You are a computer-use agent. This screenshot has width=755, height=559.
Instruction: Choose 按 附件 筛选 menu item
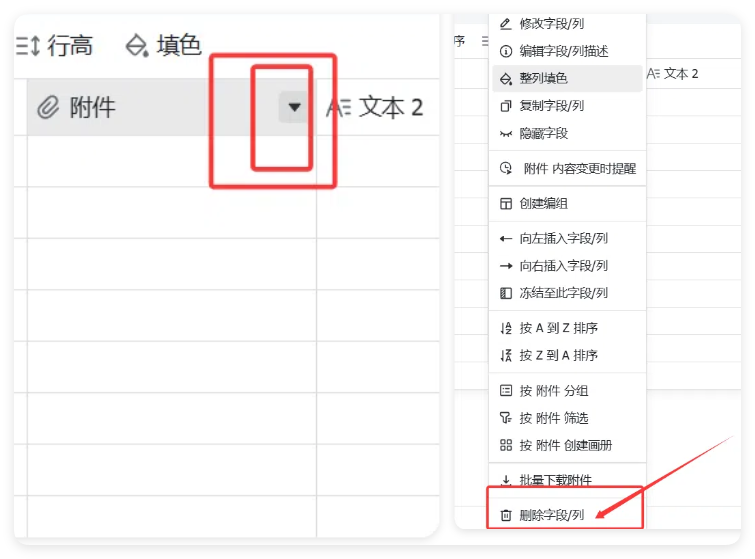click(567, 418)
